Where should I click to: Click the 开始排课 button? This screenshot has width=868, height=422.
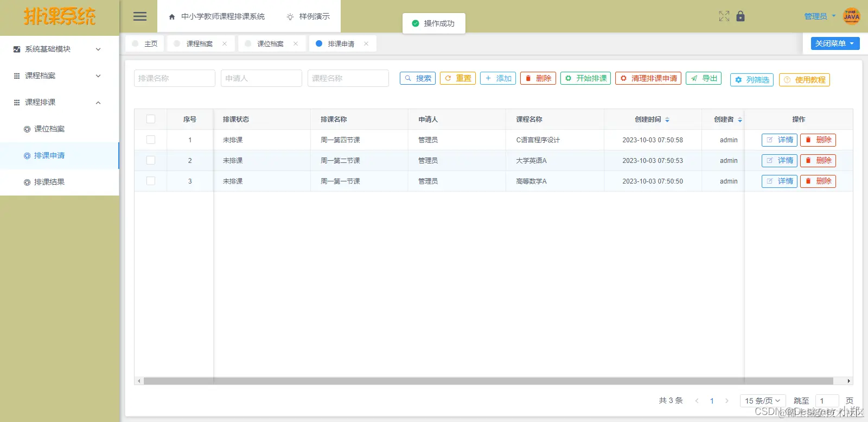[585, 78]
